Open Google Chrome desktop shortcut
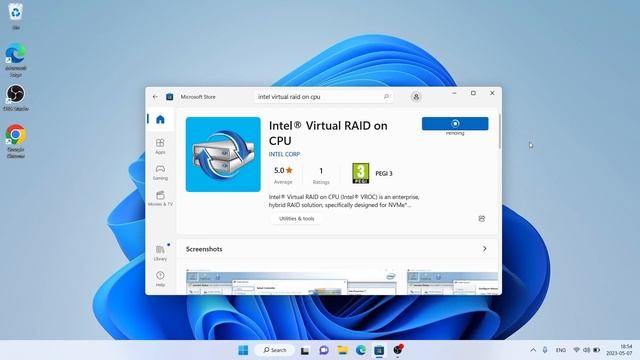The image size is (640, 360). tap(16, 141)
